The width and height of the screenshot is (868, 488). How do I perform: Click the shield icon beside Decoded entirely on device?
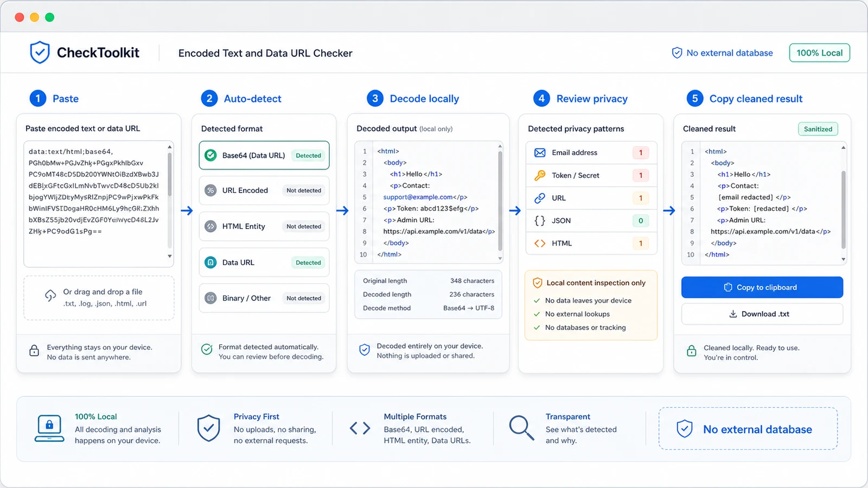click(365, 350)
